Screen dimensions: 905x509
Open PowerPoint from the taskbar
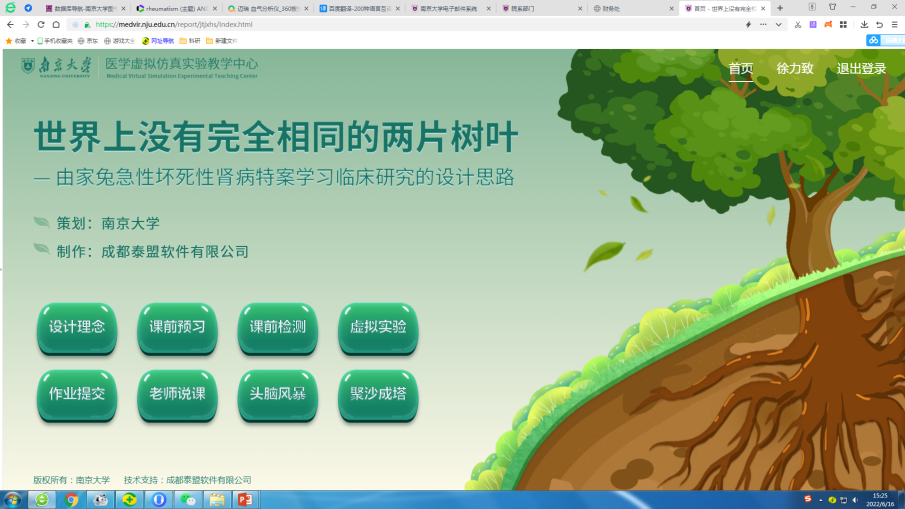[x=244, y=499]
